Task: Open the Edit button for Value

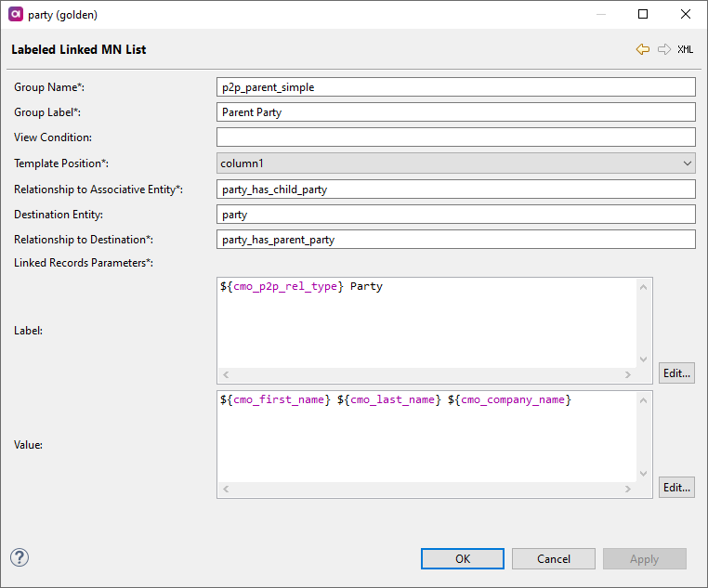Action: tap(676, 488)
